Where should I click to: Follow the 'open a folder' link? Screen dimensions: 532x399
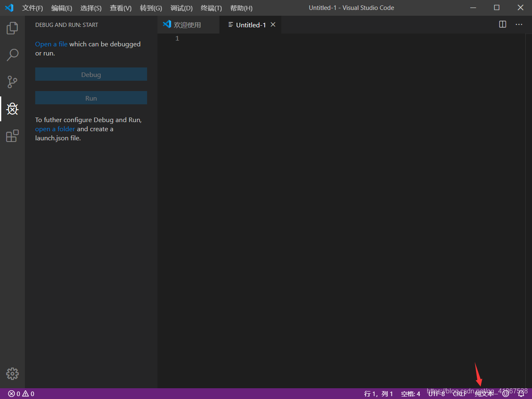55,129
